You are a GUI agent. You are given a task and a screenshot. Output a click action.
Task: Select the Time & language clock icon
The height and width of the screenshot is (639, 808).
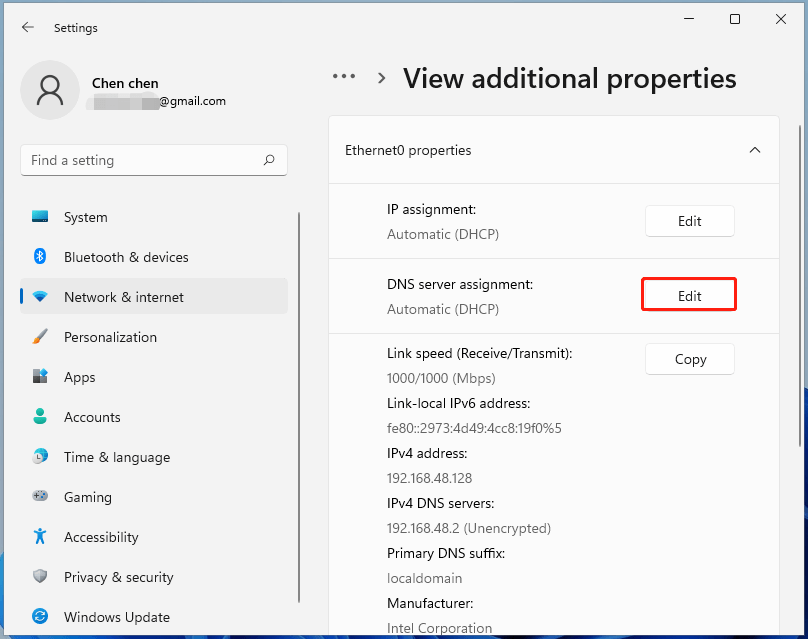click(x=40, y=457)
